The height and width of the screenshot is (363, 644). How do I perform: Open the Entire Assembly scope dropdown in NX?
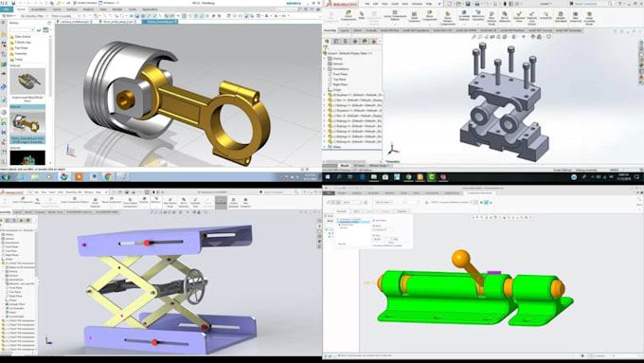(x=65, y=15)
